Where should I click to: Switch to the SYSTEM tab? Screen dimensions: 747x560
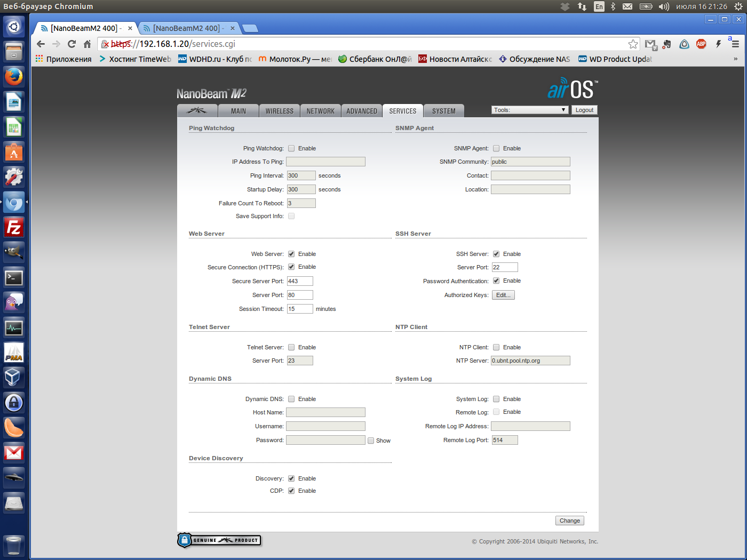click(444, 110)
